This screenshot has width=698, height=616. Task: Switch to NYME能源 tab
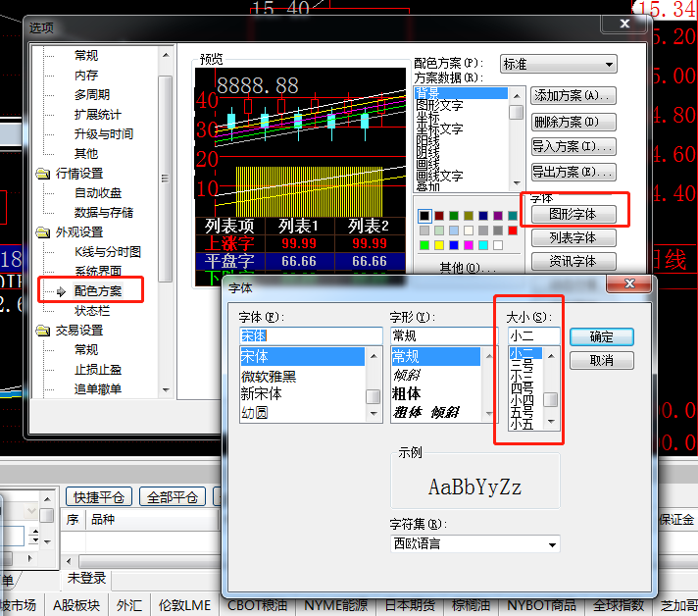click(x=336, y=606)
